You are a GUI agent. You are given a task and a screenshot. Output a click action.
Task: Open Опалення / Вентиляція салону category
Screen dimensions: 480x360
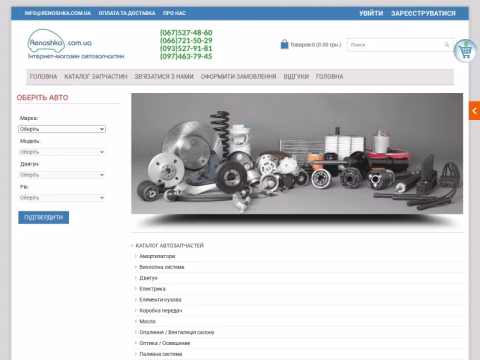(x=177, y=332)
